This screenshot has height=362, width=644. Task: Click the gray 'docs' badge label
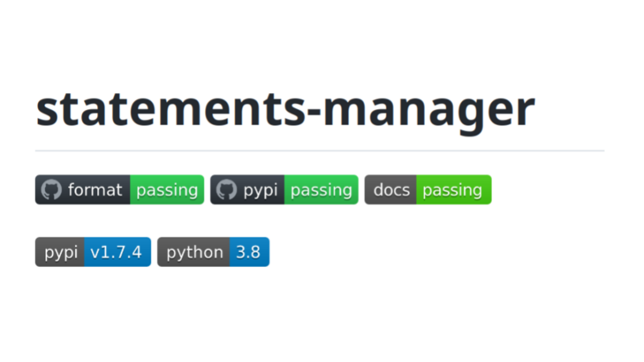pos(391,190)
